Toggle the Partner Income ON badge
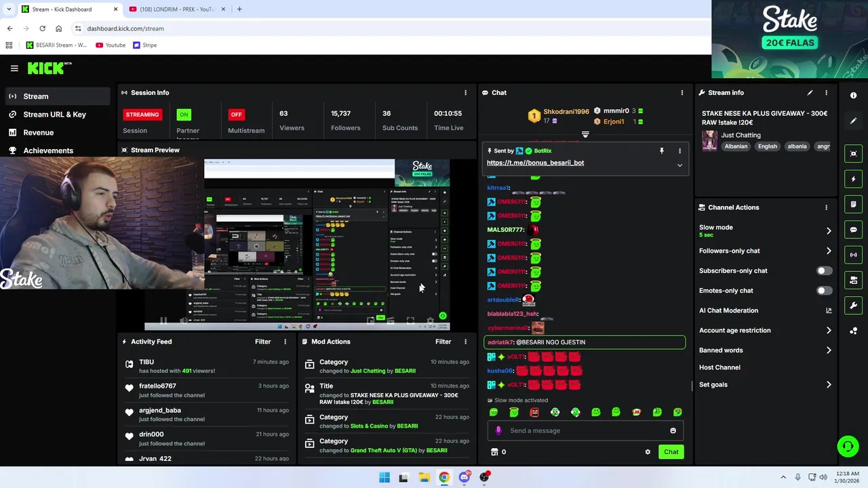This screenshot has width=868, height=488. point(184,115)
